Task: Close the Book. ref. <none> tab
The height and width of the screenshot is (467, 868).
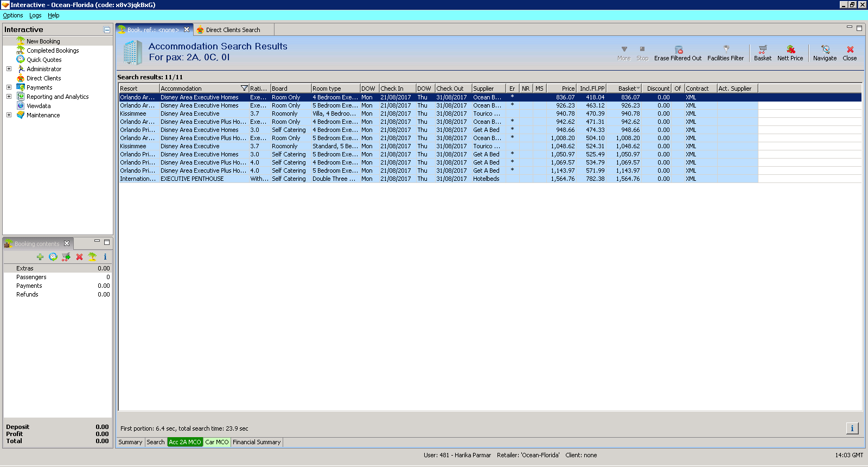Action: (x=187, y=29)
